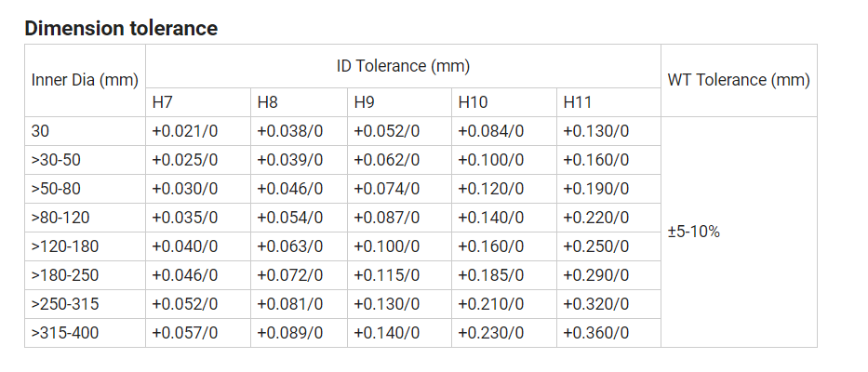Select the H9 column header
Screen dimensions: 868x372
click(x=365, y=102)
